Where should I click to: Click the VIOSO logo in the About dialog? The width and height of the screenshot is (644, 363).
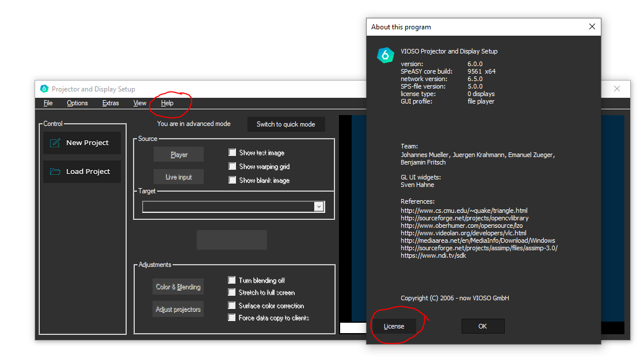click(x=386, y=55)
